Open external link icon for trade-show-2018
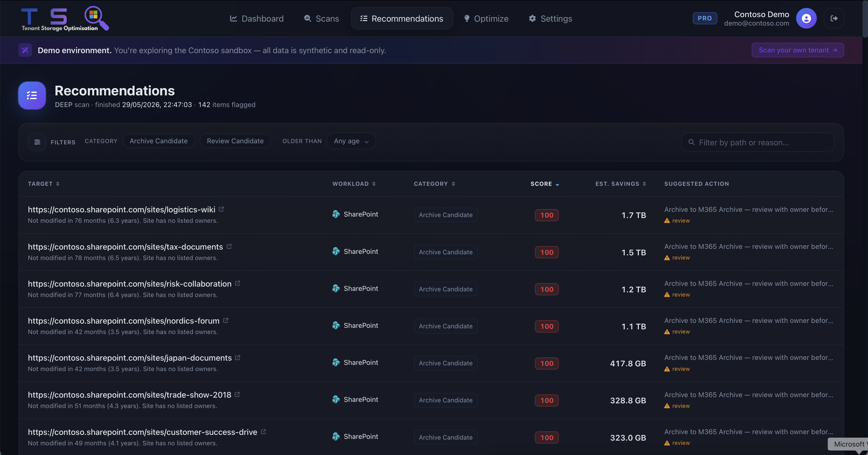The image size is (868, 455). click(x=237, y=395)
